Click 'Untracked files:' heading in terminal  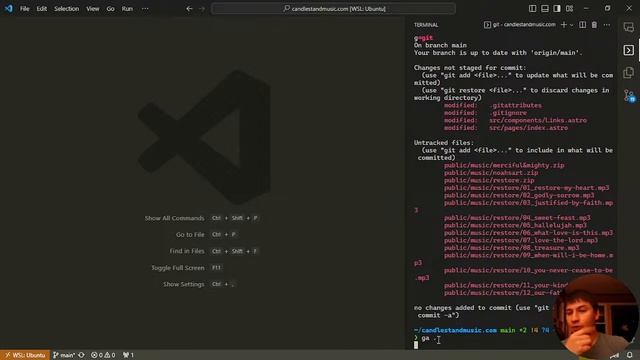(x=444, y=143)
